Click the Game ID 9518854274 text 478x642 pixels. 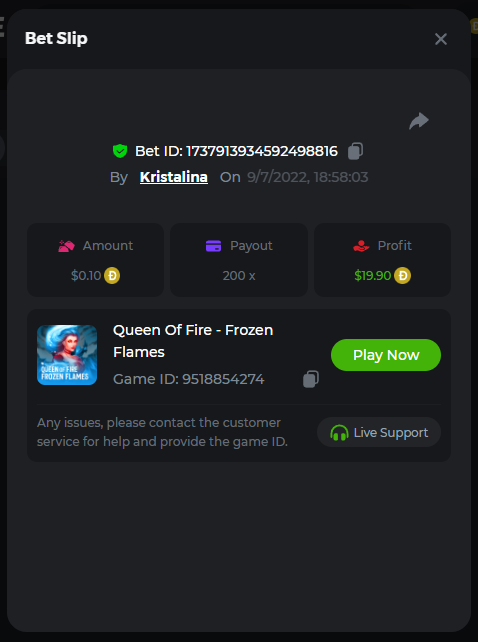click(188, 379)
